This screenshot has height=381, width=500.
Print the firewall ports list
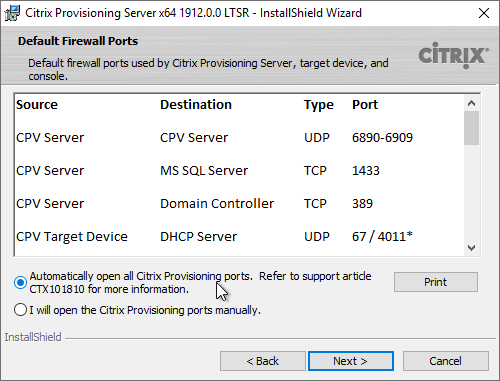(436, 282)
